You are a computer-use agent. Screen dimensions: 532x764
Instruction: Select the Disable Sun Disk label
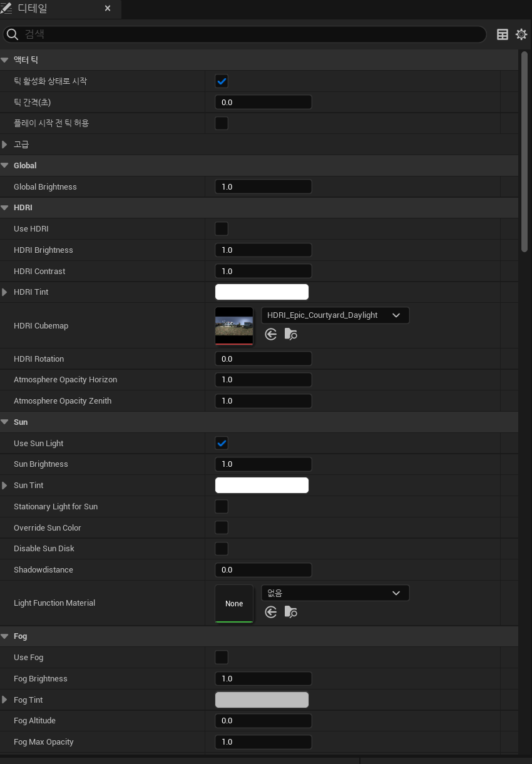[x=44, y=549]
